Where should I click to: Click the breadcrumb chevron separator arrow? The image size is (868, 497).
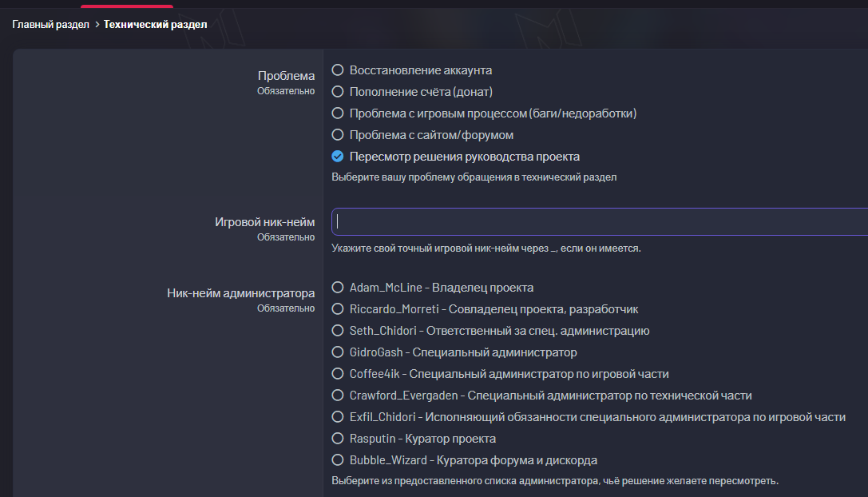click(x=97, y=25)
